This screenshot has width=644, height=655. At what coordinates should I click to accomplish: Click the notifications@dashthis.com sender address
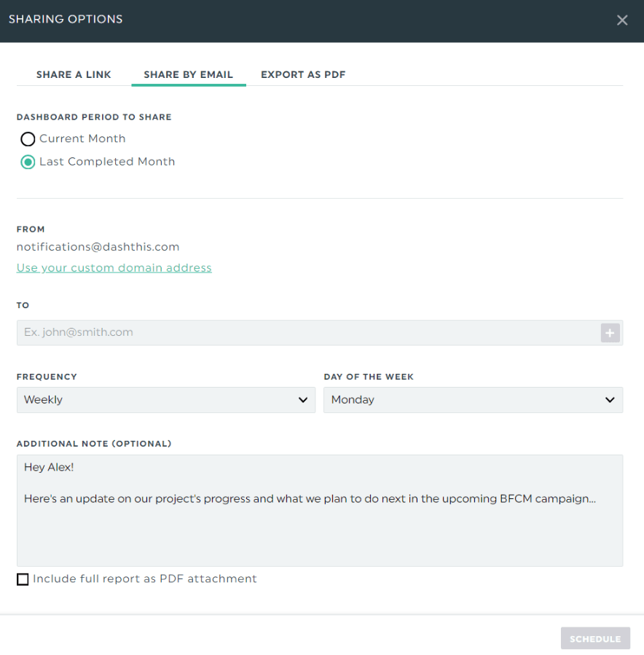[98, 247]
